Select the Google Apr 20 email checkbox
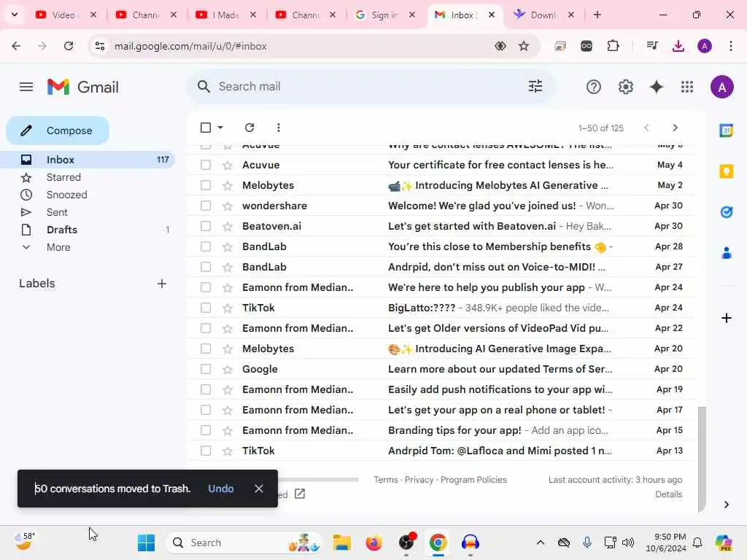Screen dimensions: 747x560 [x=205, y=369]
